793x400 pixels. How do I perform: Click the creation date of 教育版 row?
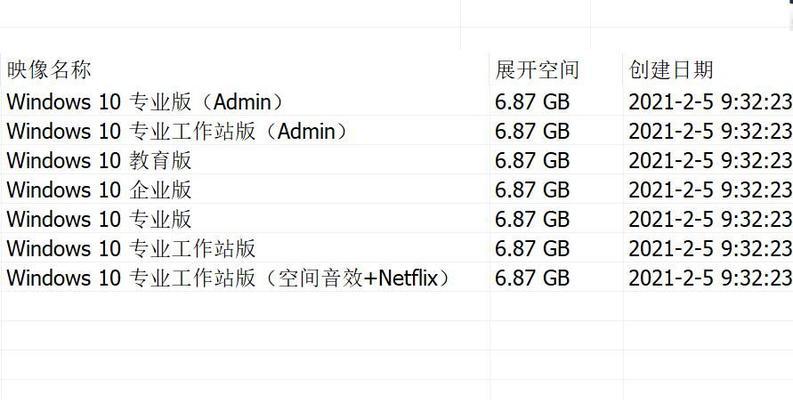point(710,161)
